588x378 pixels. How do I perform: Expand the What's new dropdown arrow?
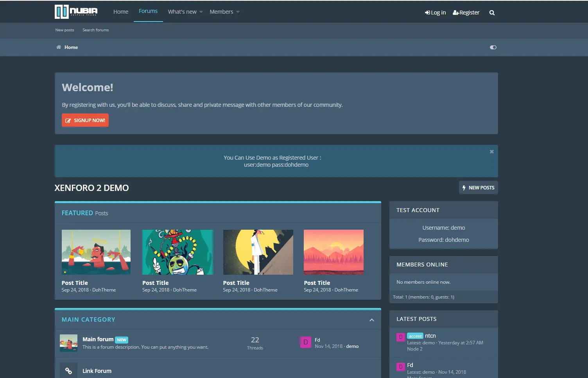(201, 12)
